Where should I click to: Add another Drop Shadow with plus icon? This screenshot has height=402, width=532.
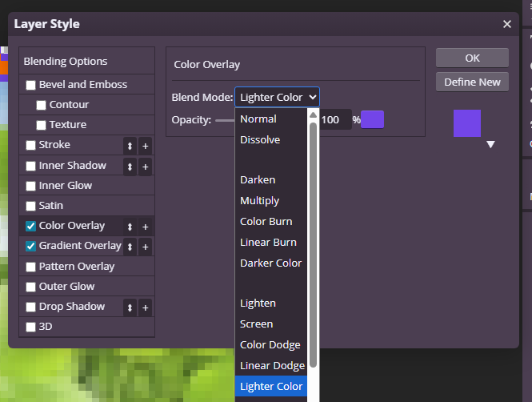[x=145, y=308]
